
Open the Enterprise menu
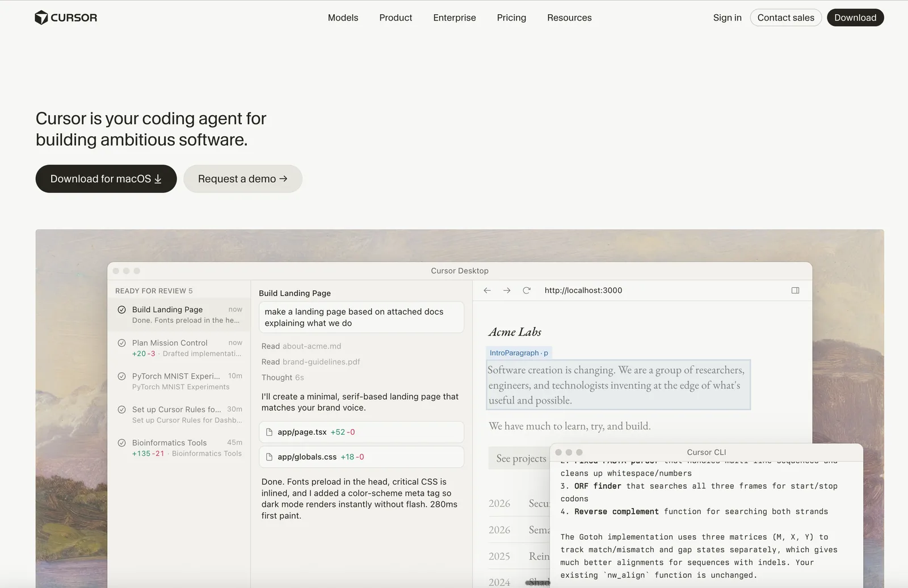455,18
